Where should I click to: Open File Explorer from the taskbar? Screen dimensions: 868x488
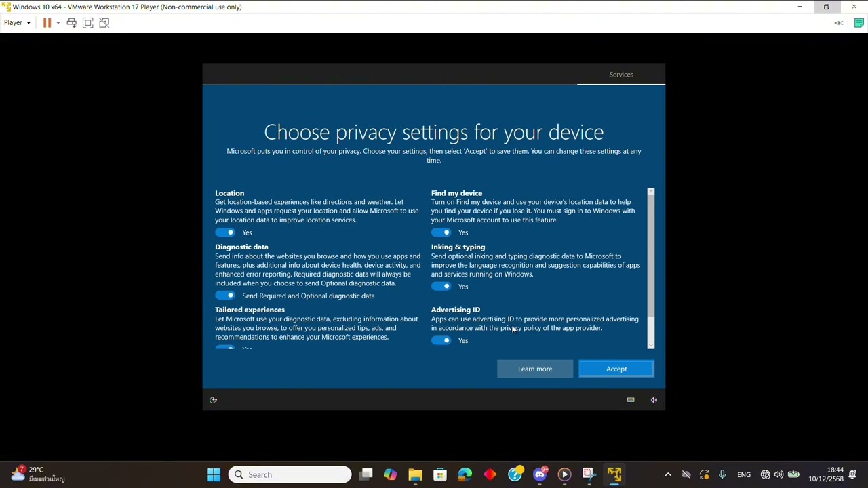point(415,474)
